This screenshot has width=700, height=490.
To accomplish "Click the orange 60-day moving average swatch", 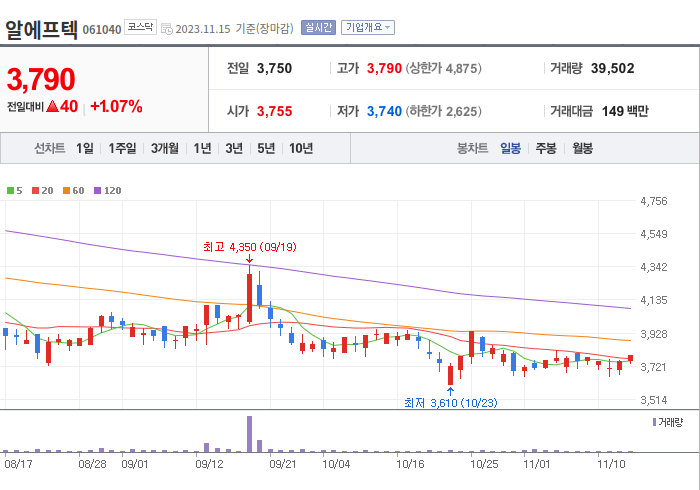I will (66, 191).
